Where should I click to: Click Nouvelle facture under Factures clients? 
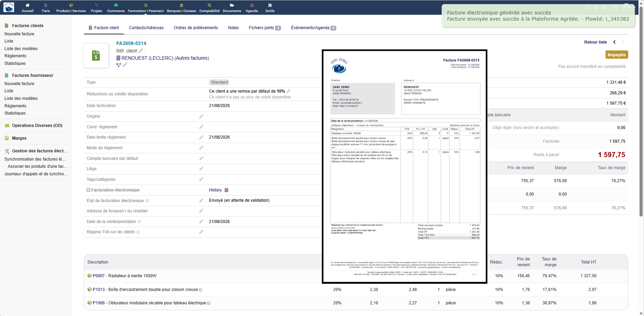(x=19, y=34)
